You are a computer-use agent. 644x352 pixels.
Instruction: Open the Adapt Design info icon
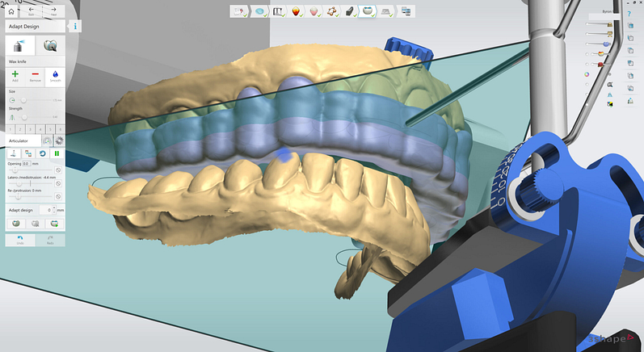click(76, 26)
